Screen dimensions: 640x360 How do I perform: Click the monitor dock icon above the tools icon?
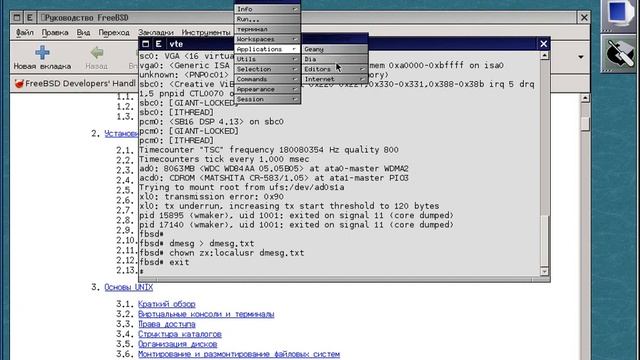click(619, 14)
